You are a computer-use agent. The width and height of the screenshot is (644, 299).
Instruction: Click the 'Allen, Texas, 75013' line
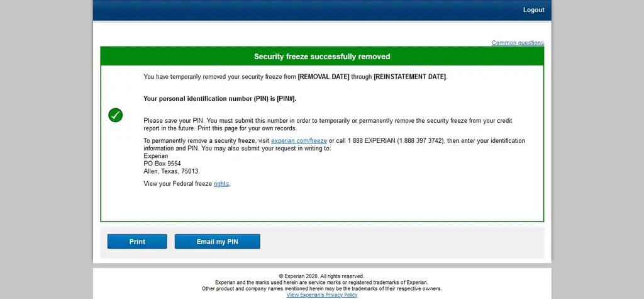(x=172, y=171)
